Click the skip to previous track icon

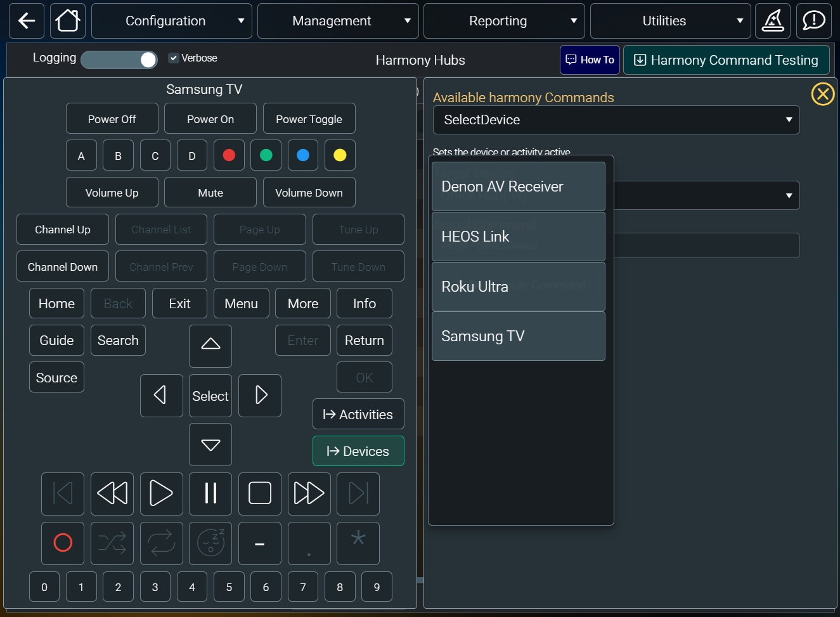[63, 494]
